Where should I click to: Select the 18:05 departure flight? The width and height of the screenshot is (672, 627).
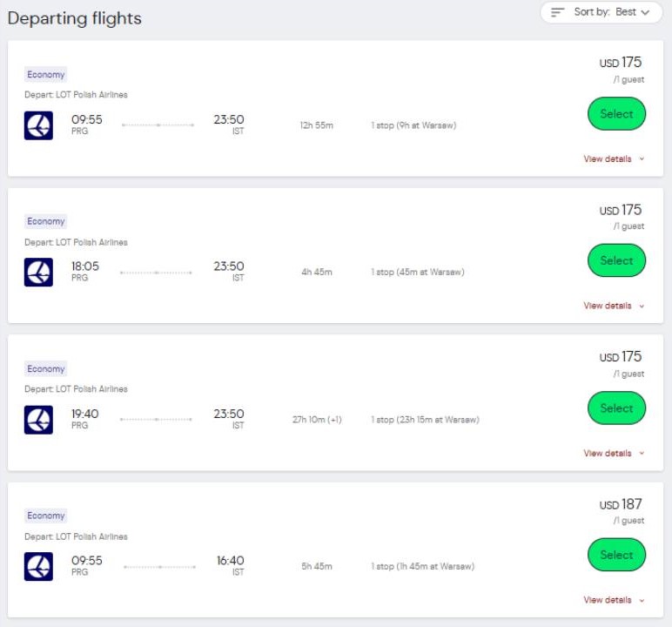(616, 260)
